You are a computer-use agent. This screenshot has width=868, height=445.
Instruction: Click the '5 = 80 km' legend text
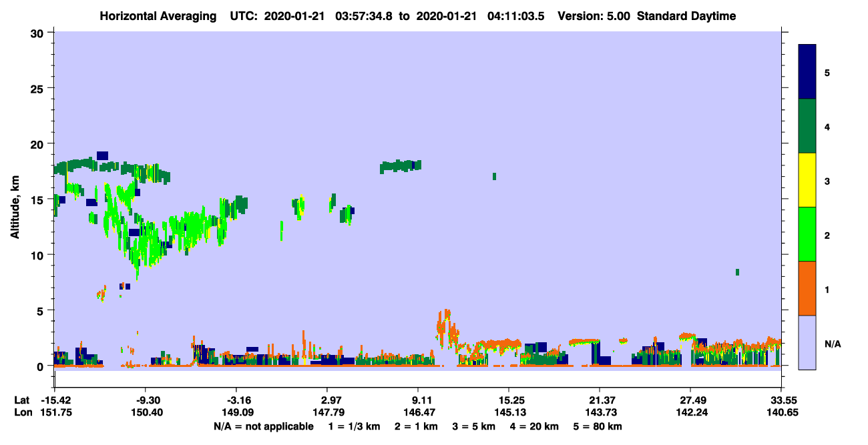click(x=599, y=426)
